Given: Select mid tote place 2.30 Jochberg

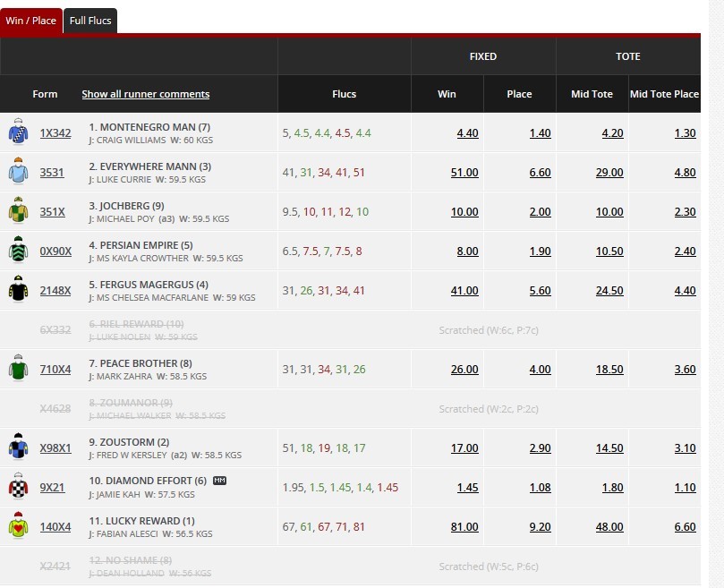Looking at the screenshot, I should tap(685, 211).
